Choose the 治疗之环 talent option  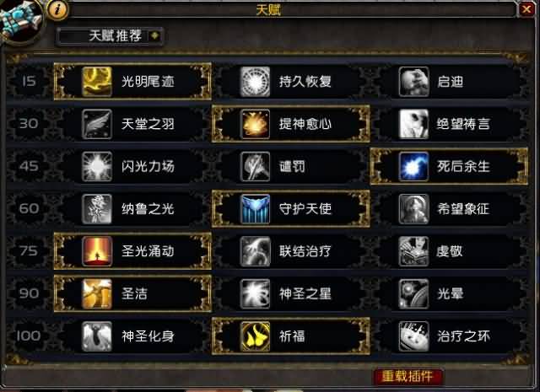tap(449, 336)
